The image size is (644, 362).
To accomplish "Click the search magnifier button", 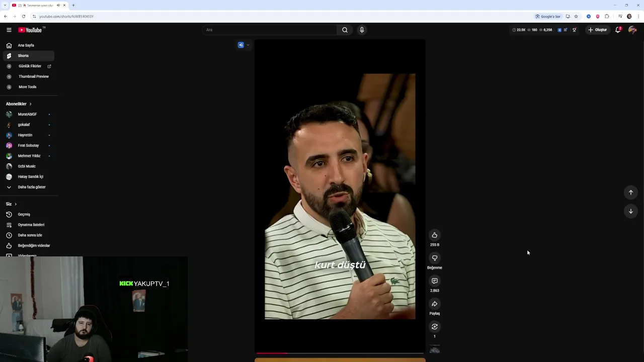I will click(345, 30).
